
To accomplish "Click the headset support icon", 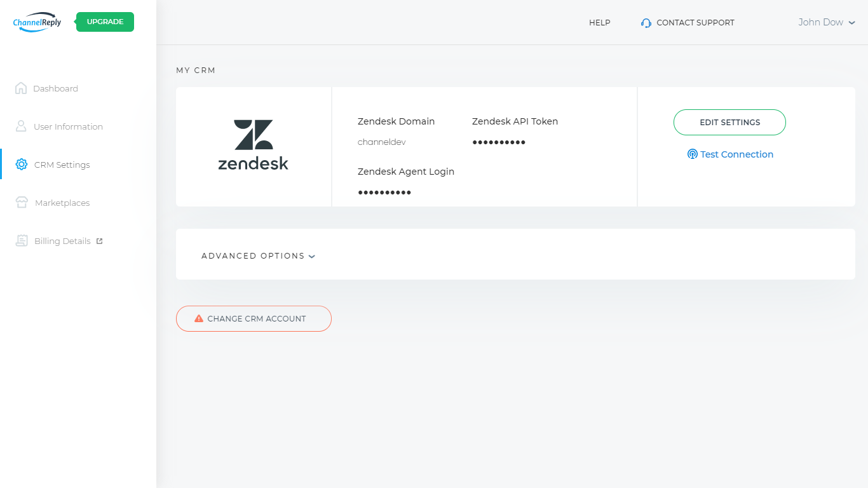I will coord(646,23).
